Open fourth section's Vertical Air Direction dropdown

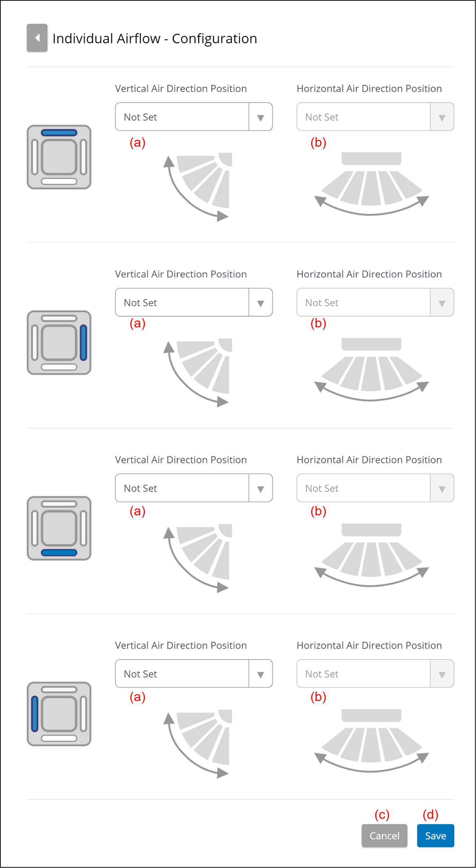[194, 674]
